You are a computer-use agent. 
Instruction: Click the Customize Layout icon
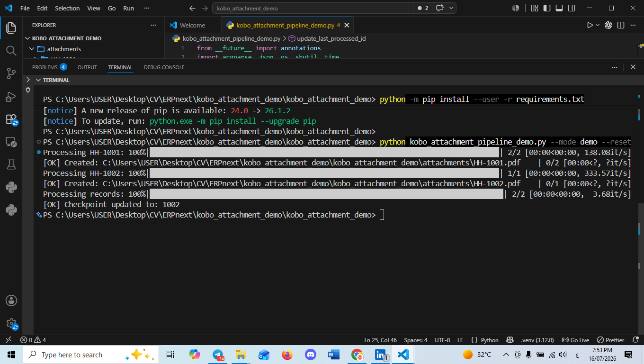[x=535, y=8]
